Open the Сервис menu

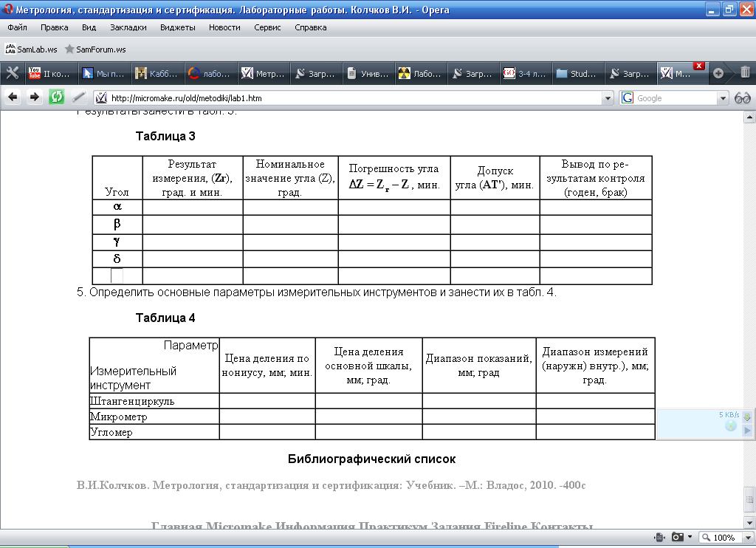(x=267, y=27)
